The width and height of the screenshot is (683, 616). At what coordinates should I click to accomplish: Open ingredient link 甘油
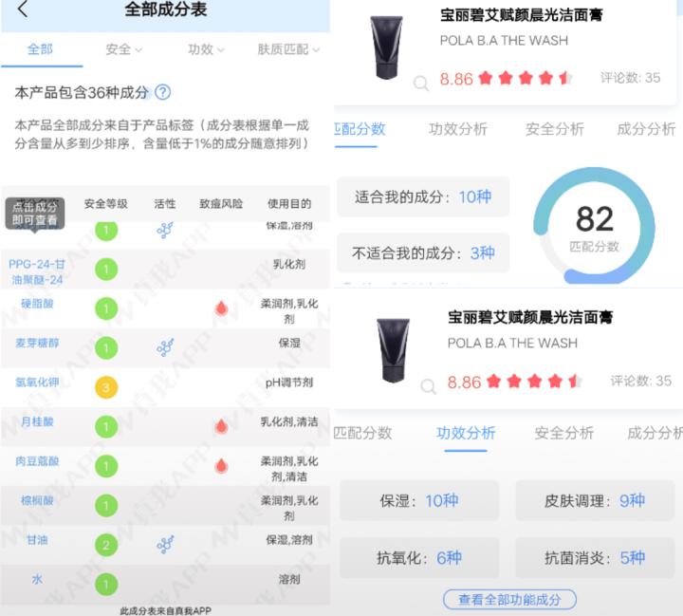tap(37, 540)
